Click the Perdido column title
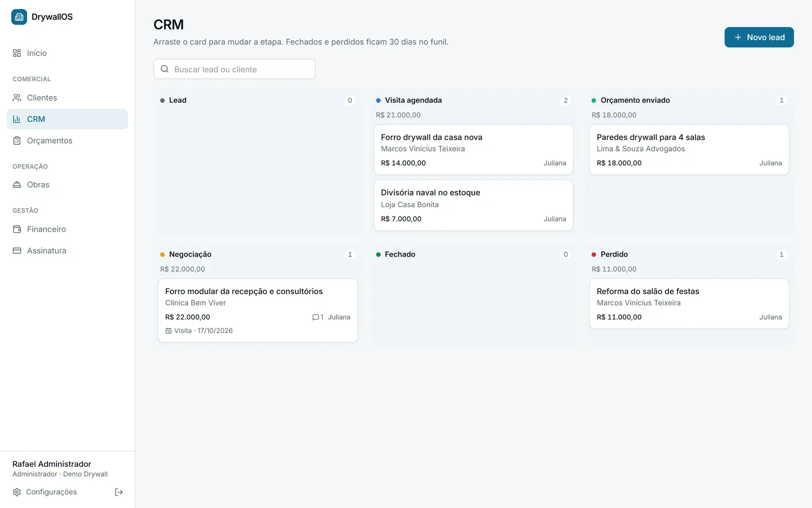Screen dimensions: 812x508 [x=614, y=255]
